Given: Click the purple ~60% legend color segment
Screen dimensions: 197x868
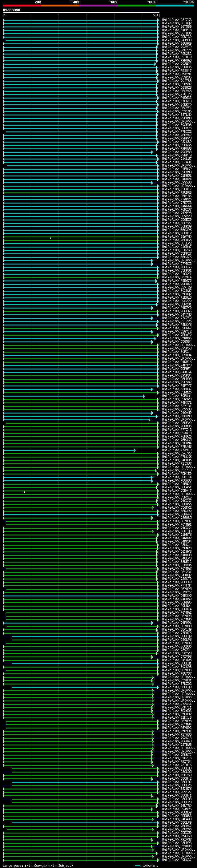Looking at the screenshot, I should click(98, 6).
